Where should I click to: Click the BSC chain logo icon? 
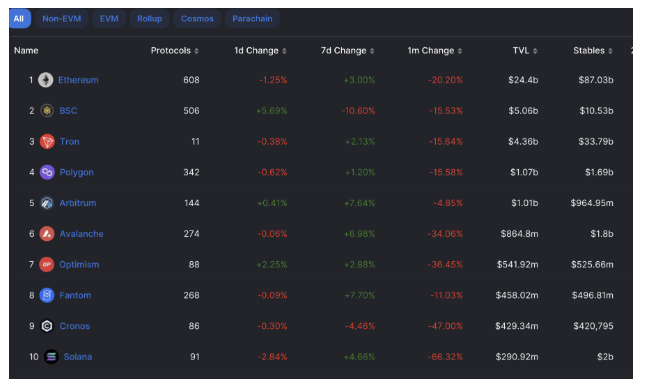tap(47, 110)
